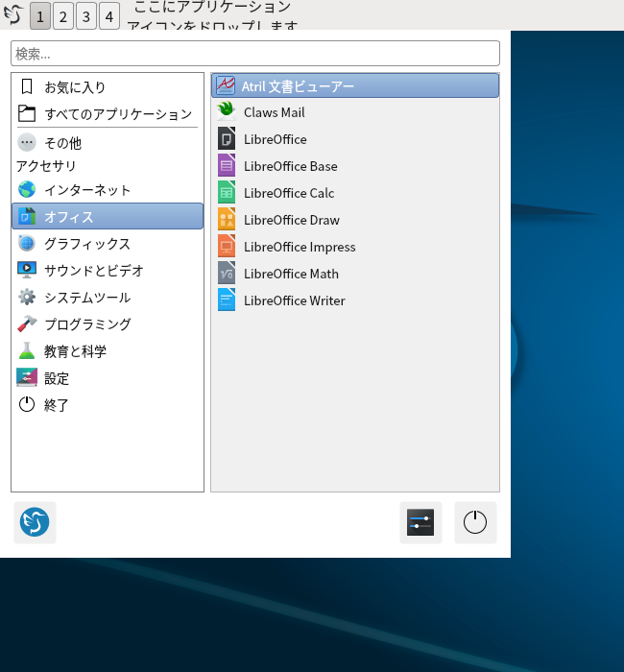
Task: Click the globe icon beside インターネット
Action: click(27, 189)
